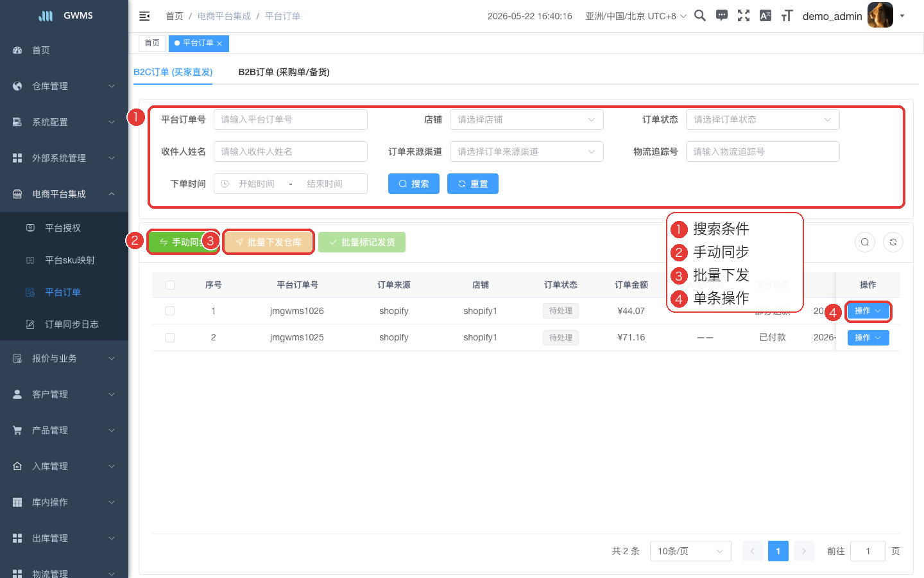
Task: Click the 开始时间 date field
Action: tap(257, 184)
